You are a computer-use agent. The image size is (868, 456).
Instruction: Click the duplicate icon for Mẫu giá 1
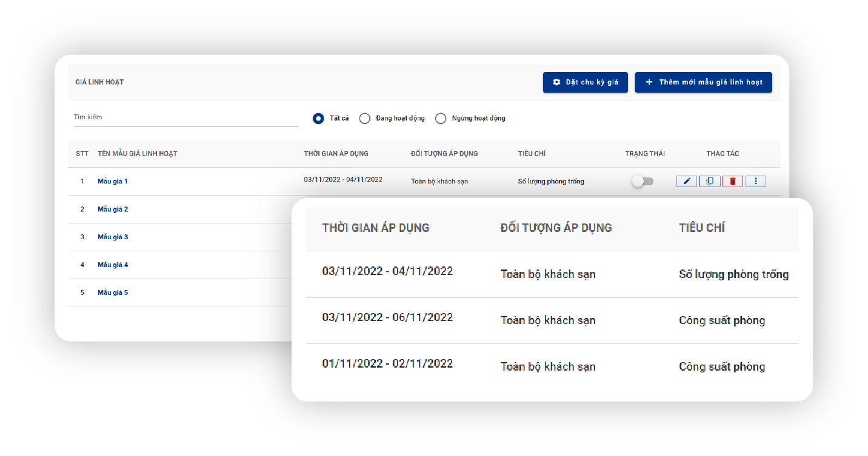point(709,181)
